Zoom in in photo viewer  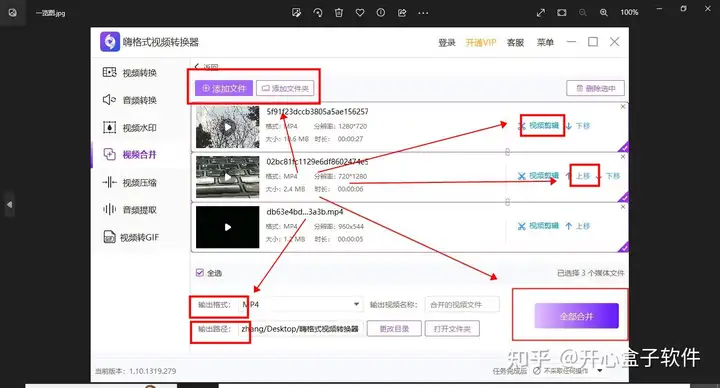pyautogui.click(x=604, y=12)
